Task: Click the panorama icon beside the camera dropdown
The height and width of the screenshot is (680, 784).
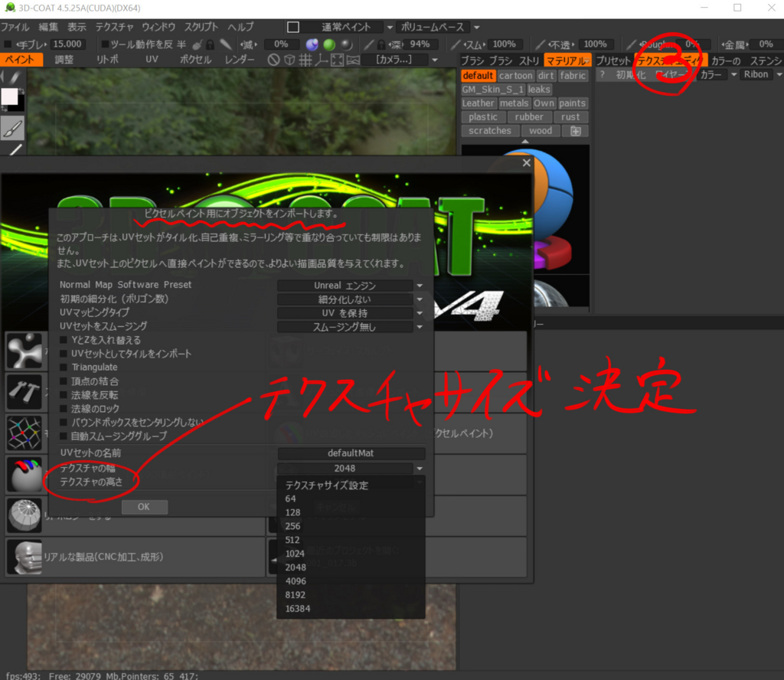Action: [x=353, y=60]
